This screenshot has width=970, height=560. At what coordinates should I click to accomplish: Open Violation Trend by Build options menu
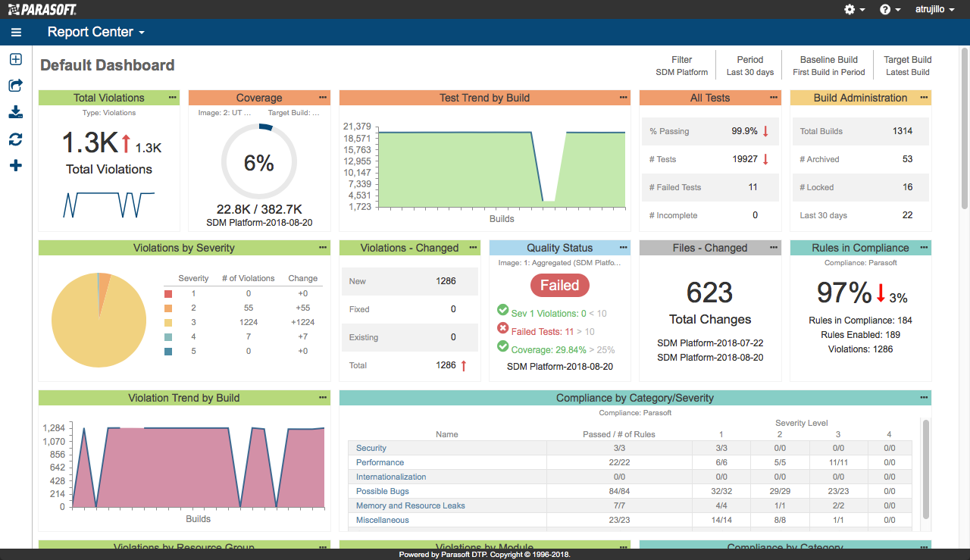click(324, 397)
